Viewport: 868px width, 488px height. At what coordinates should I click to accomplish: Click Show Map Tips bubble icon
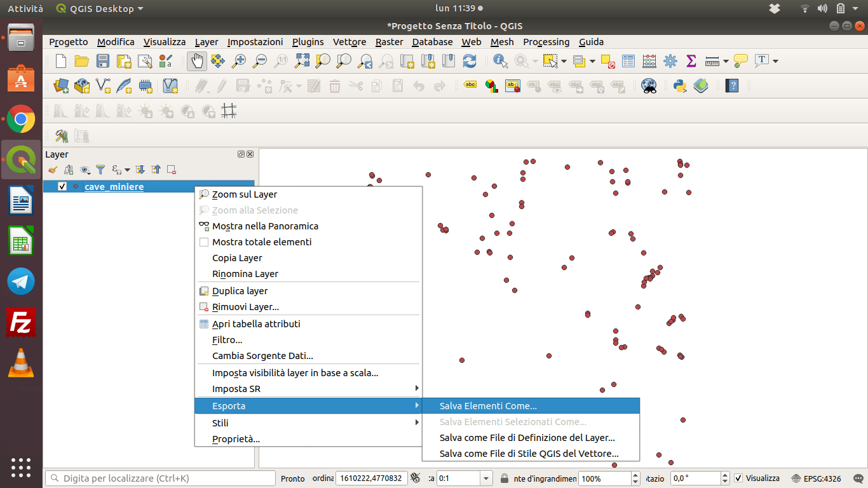tap(740, 61)
